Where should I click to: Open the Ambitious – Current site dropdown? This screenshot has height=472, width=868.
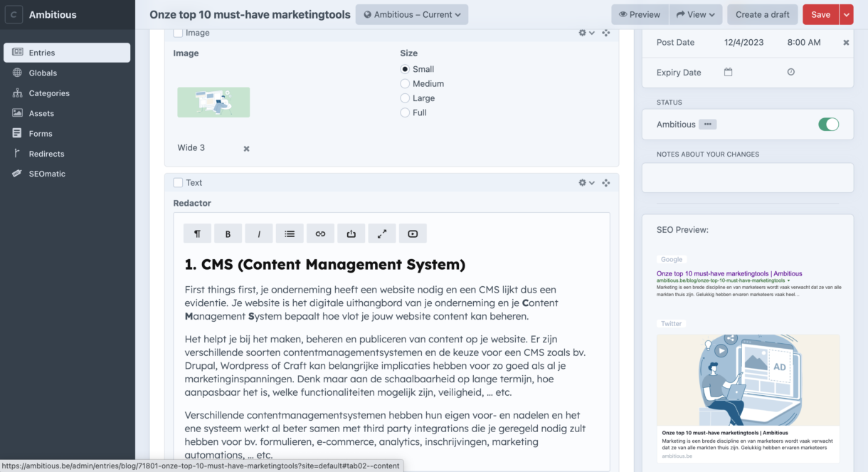pos(411,14)
